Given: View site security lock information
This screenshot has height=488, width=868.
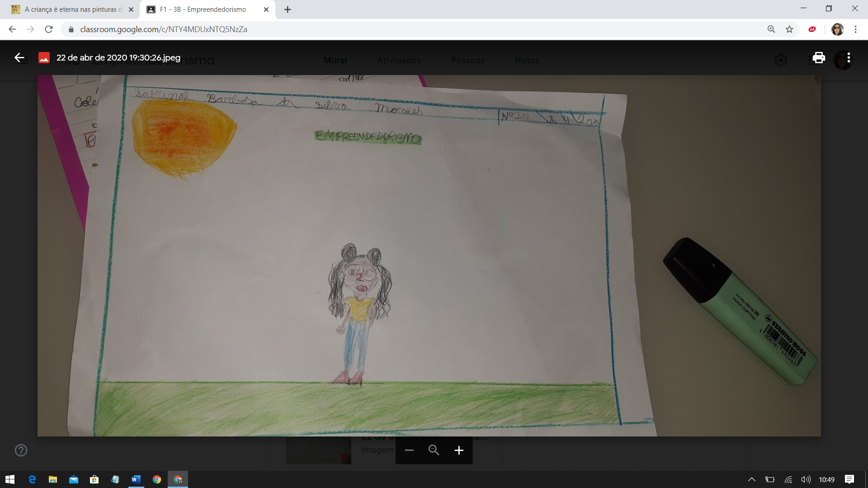Looking at the screenshot, I should point(71,29).
